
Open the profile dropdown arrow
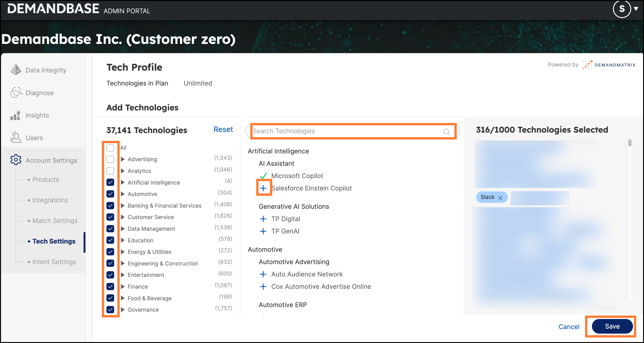click(636, 9)
